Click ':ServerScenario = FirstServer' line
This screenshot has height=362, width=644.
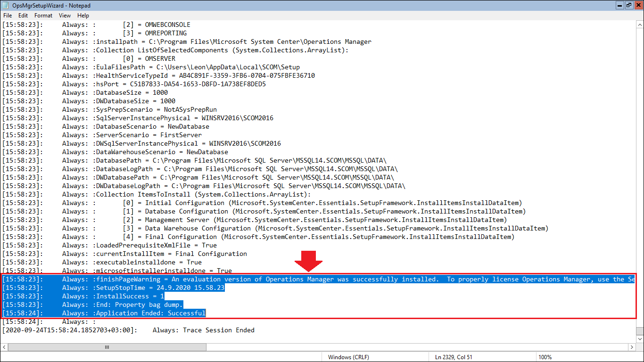(102, 135)
